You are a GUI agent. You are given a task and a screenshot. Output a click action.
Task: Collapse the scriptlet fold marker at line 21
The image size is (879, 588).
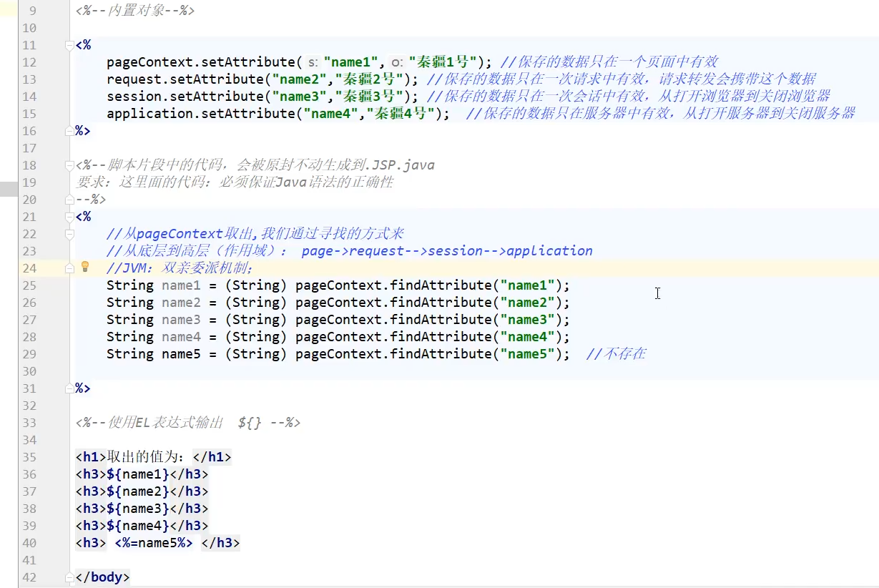(x=69, y=217)
